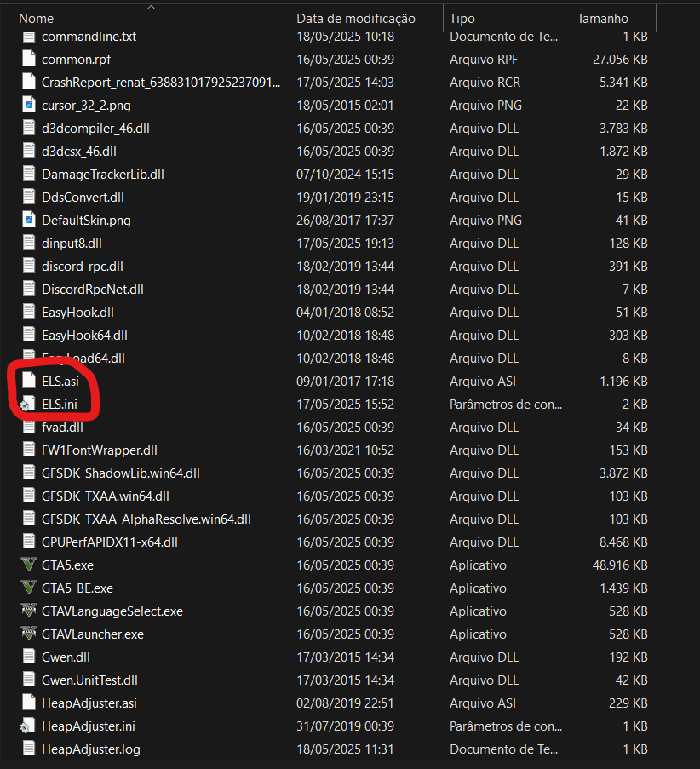The image size is (700, 769).
Task: Click the Gwen.dll file icon
Action: click(x=29, y=657)
